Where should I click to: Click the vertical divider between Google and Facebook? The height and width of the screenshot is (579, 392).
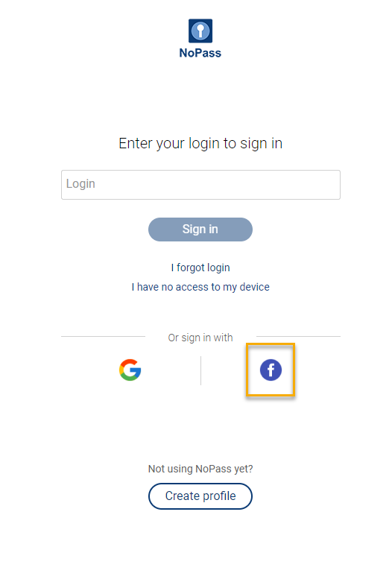(x=200, y=370)
